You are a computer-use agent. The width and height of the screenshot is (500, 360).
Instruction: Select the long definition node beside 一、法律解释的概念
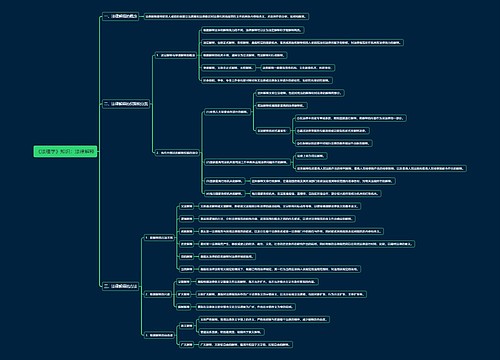226,16
